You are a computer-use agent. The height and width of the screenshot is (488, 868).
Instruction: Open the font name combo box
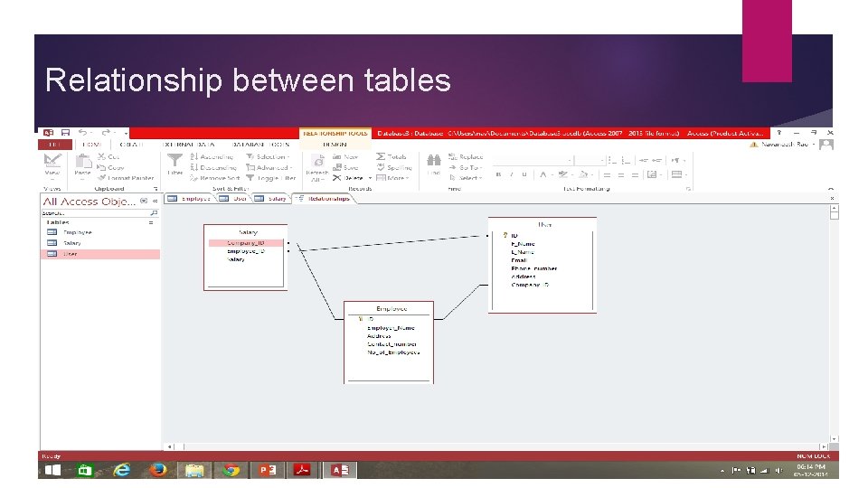tap(533, 161)
